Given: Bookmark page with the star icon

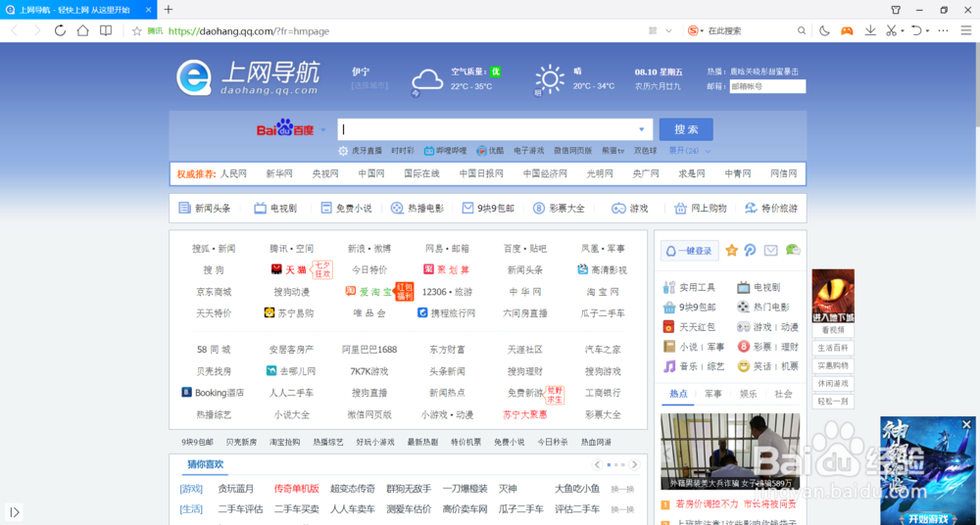Looking at the screenshot, I should [x=137, y=30].
